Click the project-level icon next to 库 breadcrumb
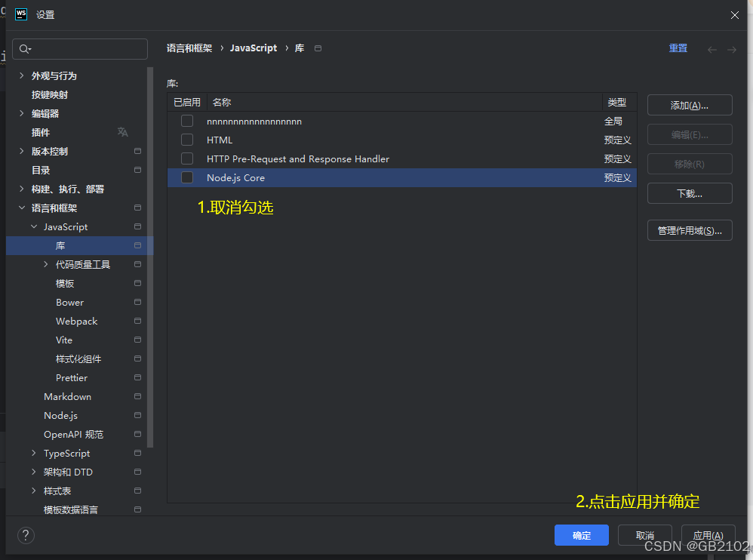The image size is (753, 560). [318, 48]
